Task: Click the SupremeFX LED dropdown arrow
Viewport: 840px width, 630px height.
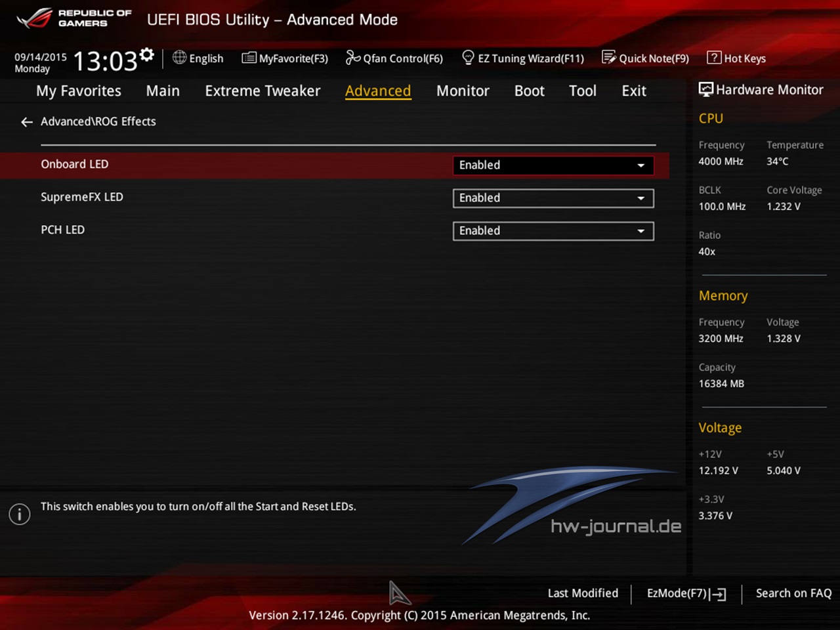Action: [641, 198]
